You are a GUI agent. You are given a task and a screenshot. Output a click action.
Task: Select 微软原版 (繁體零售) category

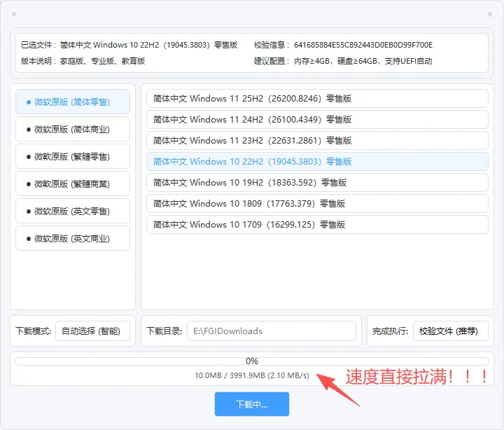tap(73, 157)
